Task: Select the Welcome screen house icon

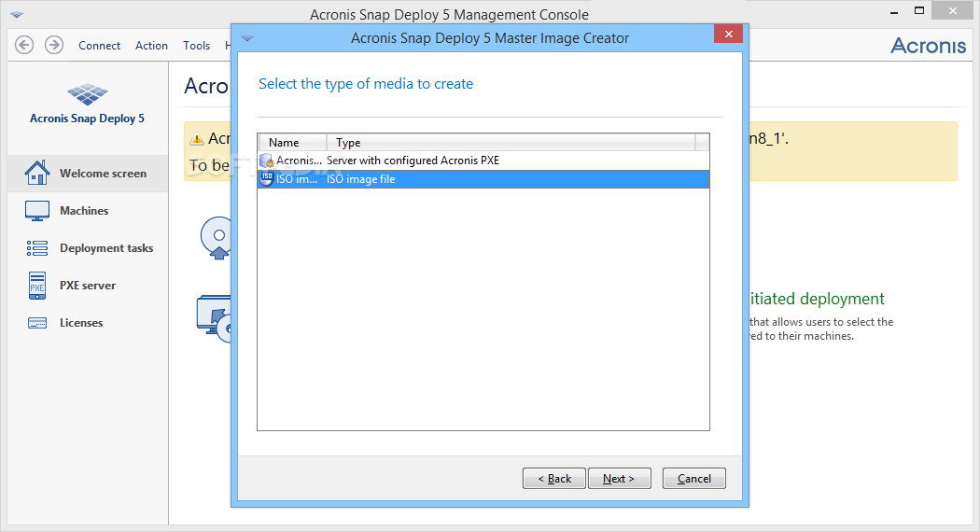Action: 37,173
